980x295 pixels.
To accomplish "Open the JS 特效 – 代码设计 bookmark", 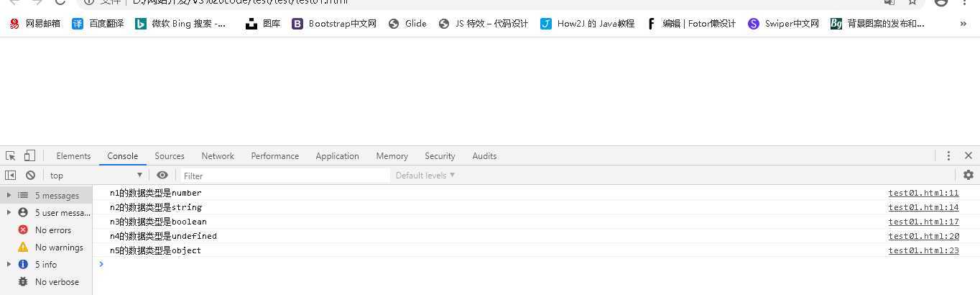I will (x=483, y=24).
